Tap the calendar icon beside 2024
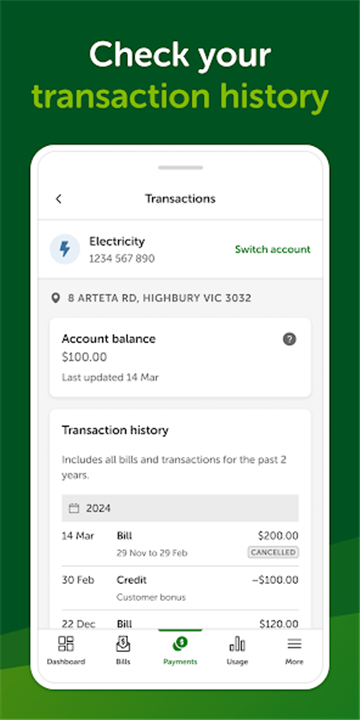The height and width of the screenshot is (720, 360). click(74, 508)
